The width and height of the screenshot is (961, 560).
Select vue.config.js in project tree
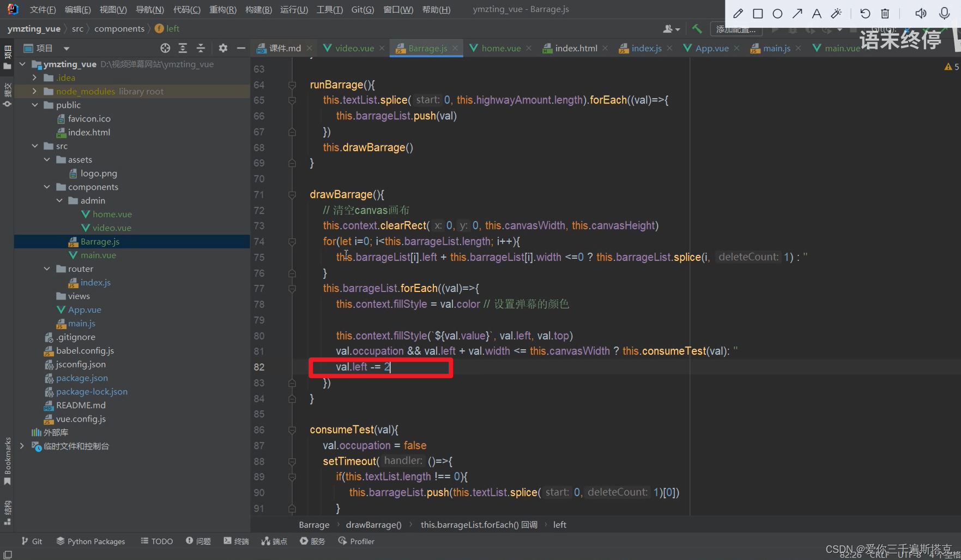pyautogui.click(x=81, y=419)
